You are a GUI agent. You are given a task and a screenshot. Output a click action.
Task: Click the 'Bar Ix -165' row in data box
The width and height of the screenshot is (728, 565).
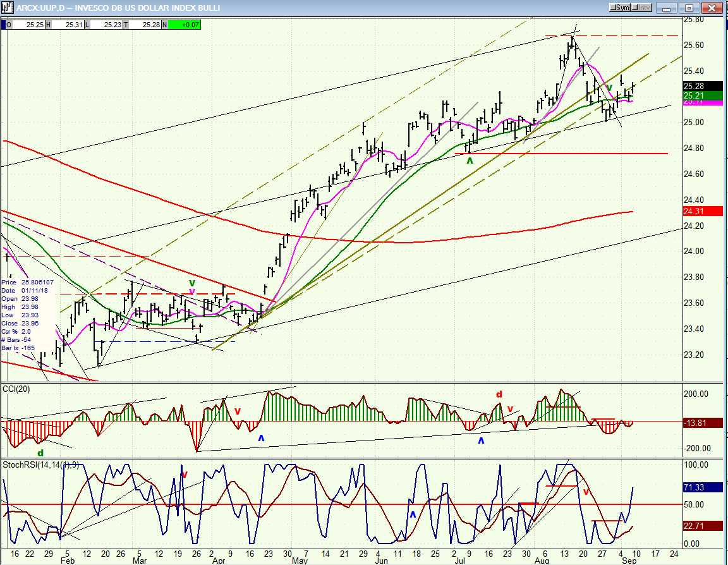[18, 348]
